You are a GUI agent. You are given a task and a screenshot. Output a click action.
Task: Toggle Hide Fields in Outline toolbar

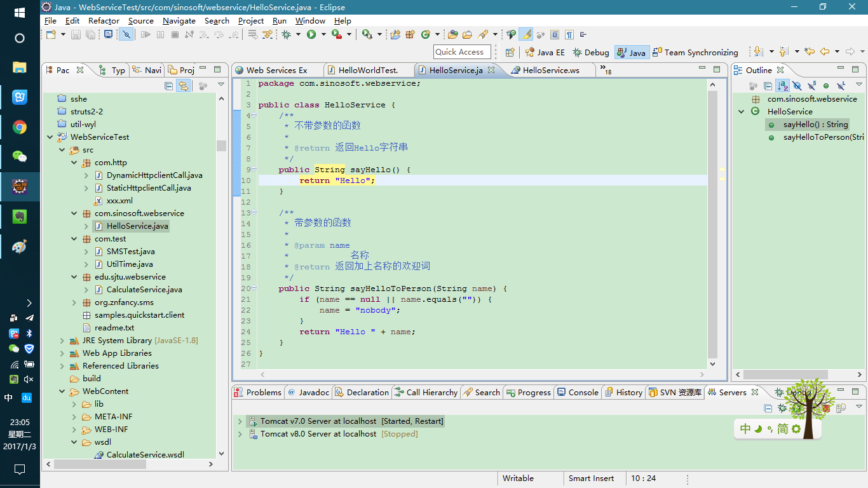coord(797,85)
